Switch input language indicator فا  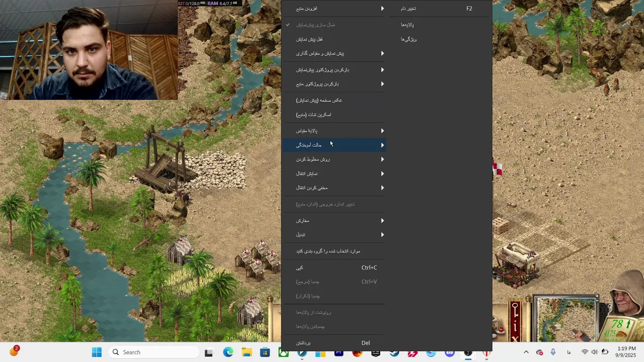point(569,352)
